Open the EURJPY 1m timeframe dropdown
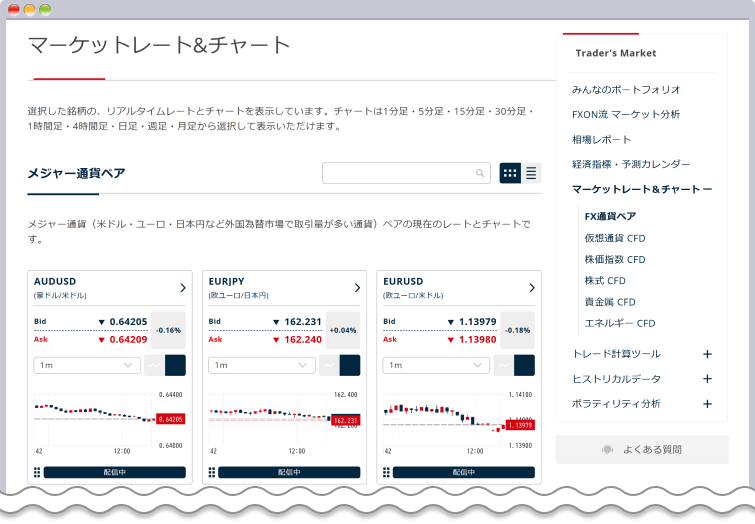 [261, 365]
